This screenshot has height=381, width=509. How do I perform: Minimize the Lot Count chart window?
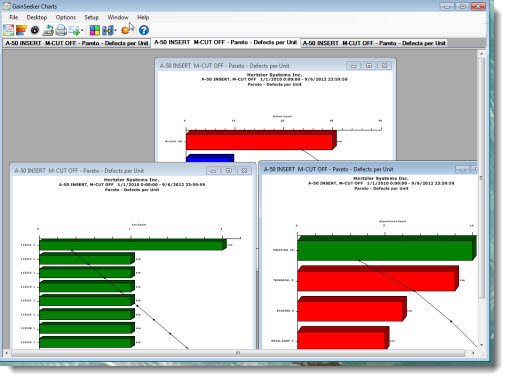(x=213, y=171)
